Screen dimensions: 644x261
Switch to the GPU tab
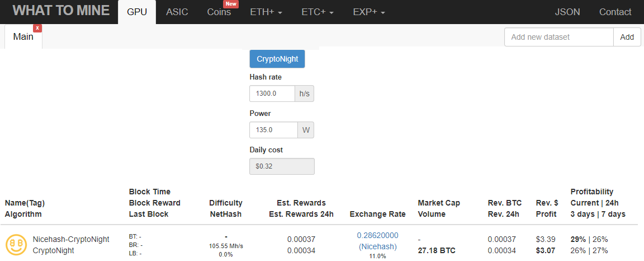(x=137, y=12)
